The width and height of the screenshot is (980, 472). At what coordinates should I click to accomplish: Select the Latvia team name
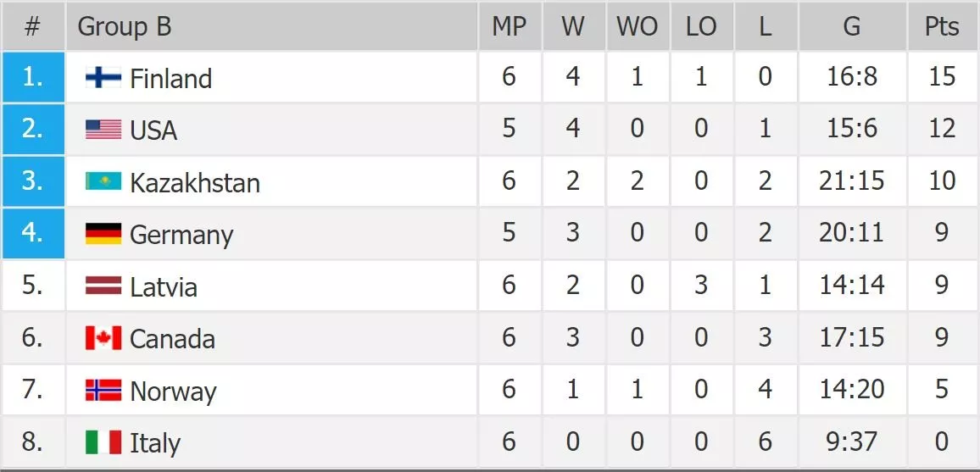coord(163,287)
